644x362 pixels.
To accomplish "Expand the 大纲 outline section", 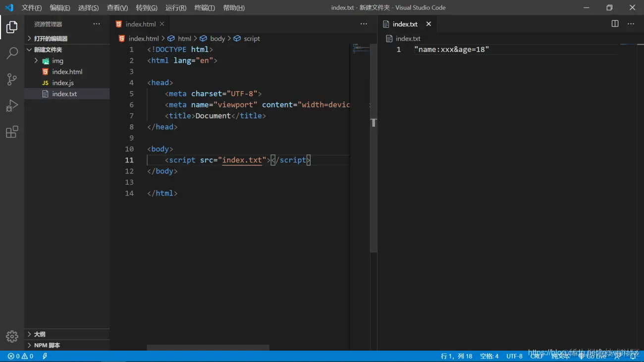I will [x=67, y=334].
